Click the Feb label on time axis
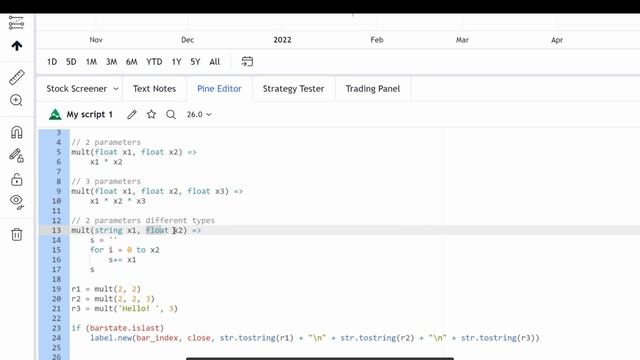This screenshot has width=640, height=360. coord(377,40)
